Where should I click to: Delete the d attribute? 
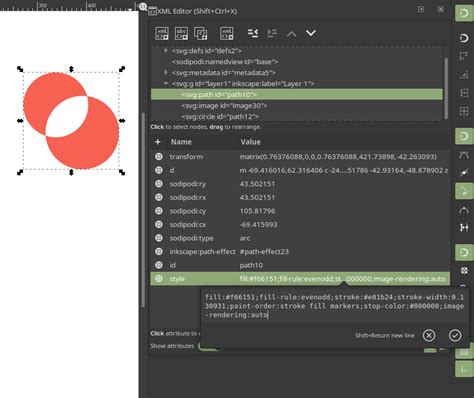tap(159, 170)
